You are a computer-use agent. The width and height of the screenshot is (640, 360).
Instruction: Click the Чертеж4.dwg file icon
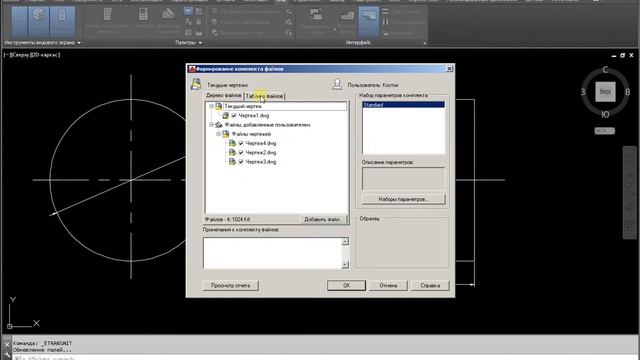(x=232, y=143)
